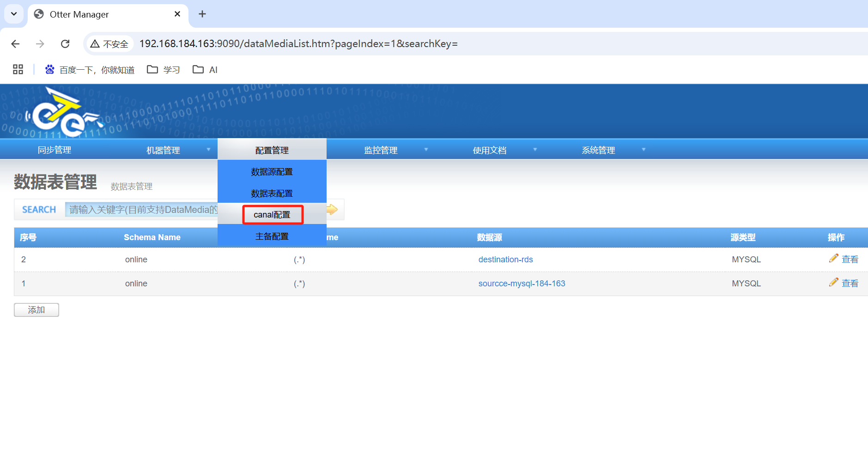Open the tab search chevron button

point(14,14)
